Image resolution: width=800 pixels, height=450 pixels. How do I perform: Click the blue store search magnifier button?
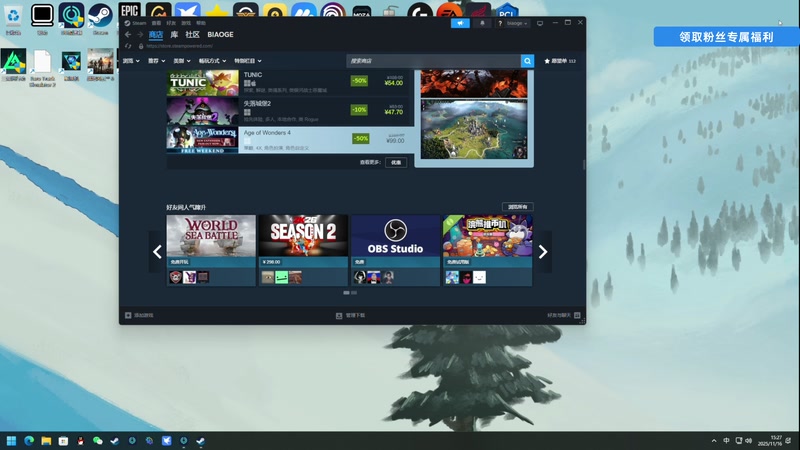click(527, 61)
